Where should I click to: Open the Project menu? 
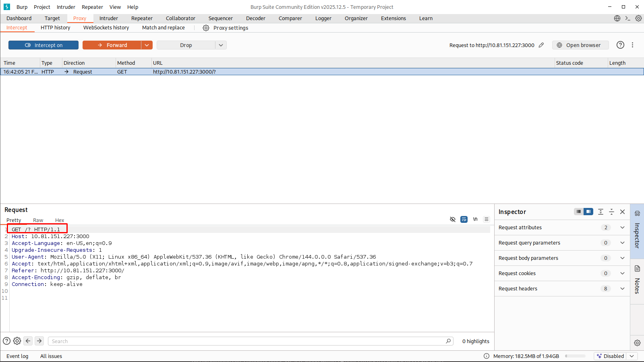coord(42,7)
